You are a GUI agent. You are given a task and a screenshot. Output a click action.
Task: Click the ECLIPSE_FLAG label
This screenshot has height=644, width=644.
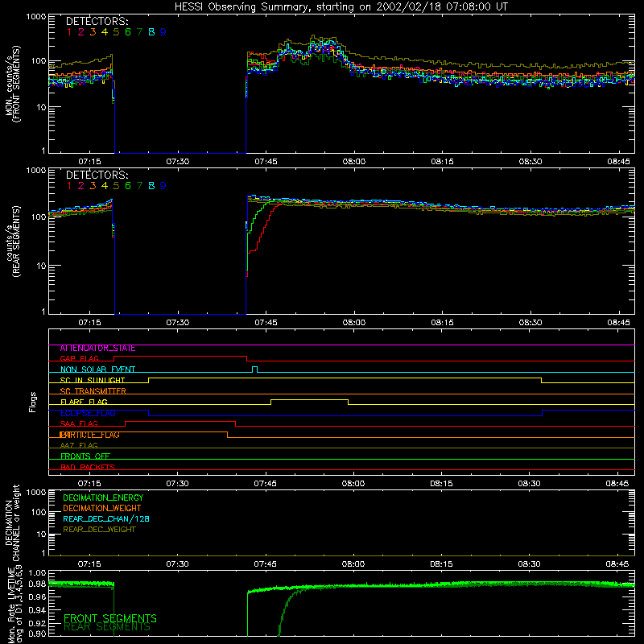(x=88, y=413)
